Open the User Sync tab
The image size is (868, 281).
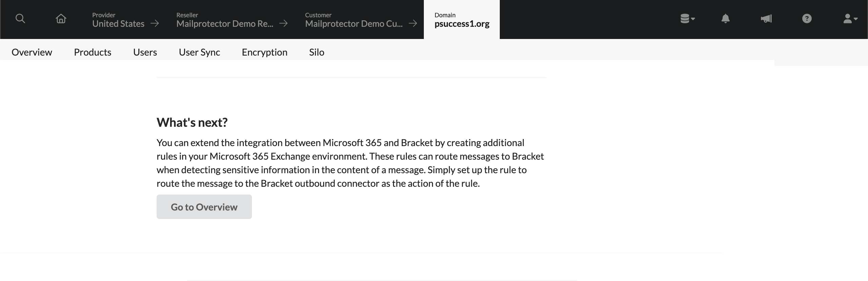pyautogui.click(x=199, y=52)
